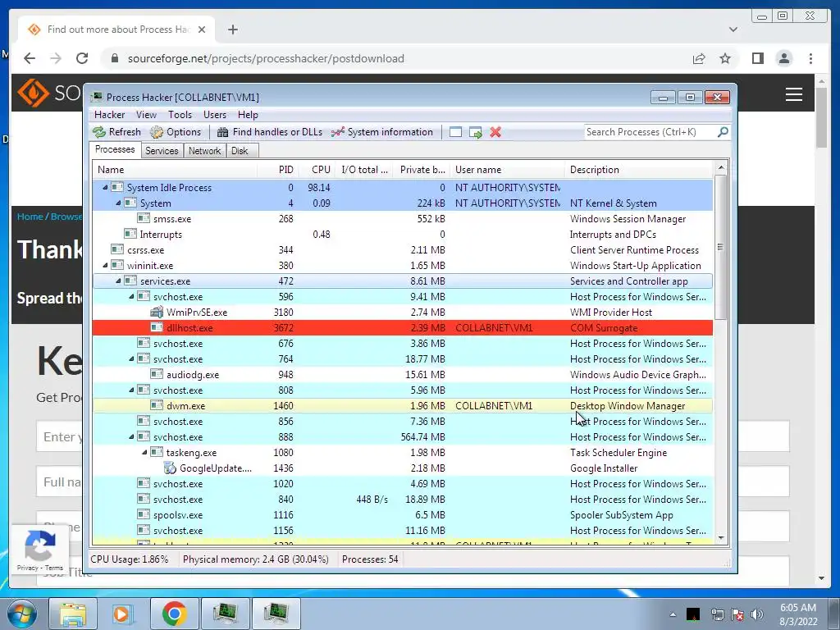
Task: Open the Help menu in Process Hacker
Action: pos(248,115)
